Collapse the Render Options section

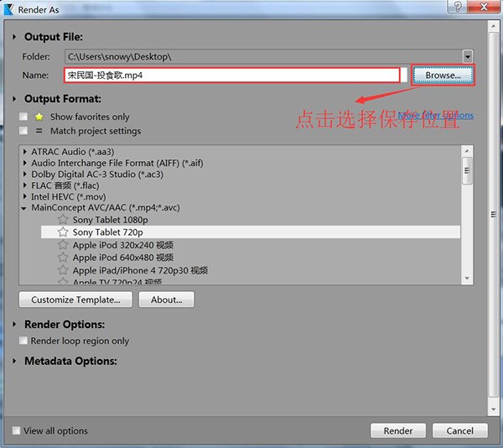(x=14, y=325)
